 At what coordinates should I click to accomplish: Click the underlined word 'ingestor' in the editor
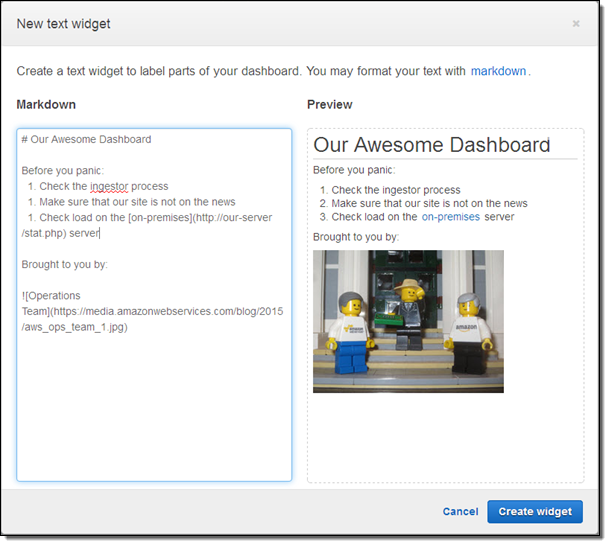click(115, 186)
